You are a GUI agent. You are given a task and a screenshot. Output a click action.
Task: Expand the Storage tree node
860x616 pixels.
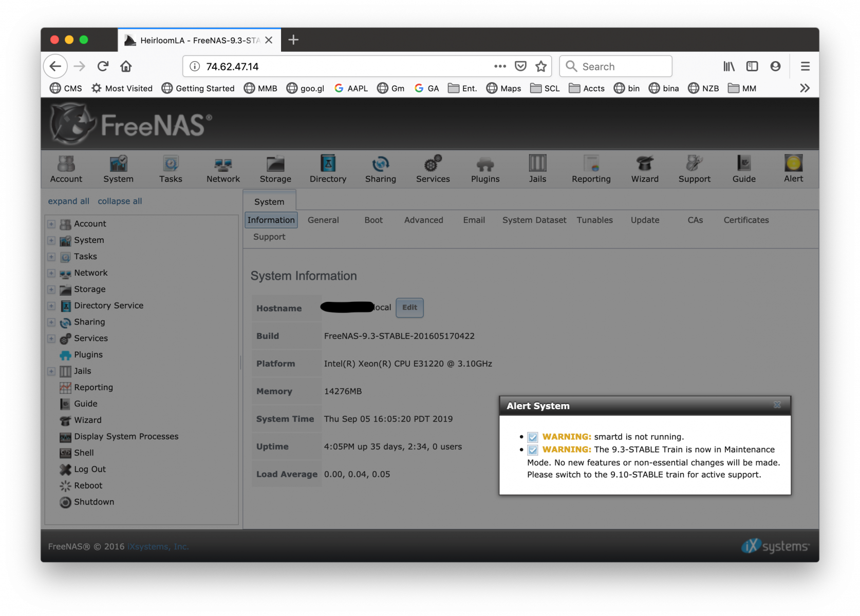click(51, 290)
